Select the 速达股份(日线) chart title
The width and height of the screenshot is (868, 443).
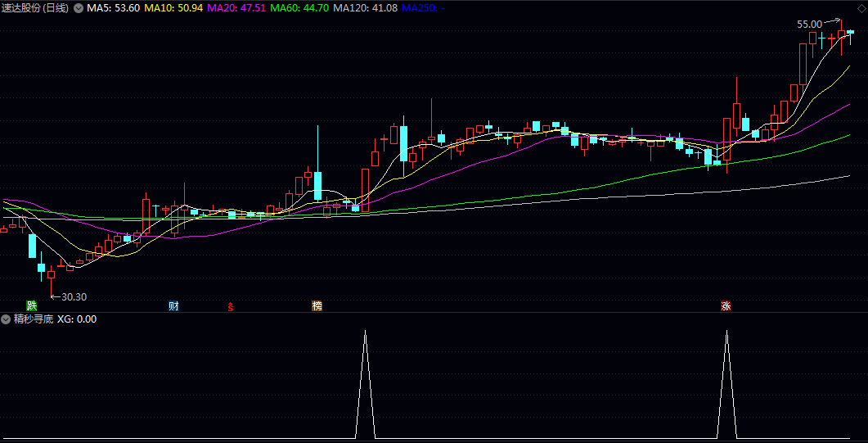point(35,8)
